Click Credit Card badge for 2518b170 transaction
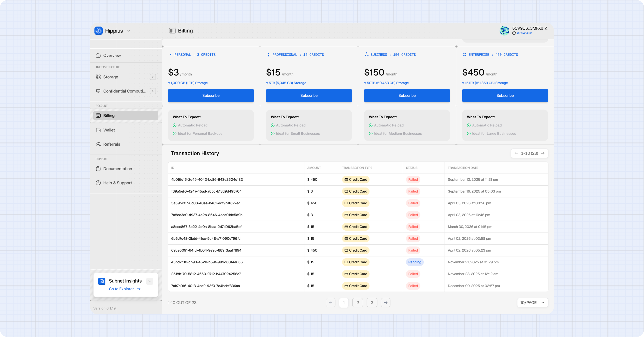The image size is (644, 337). [x=356, y=274]
